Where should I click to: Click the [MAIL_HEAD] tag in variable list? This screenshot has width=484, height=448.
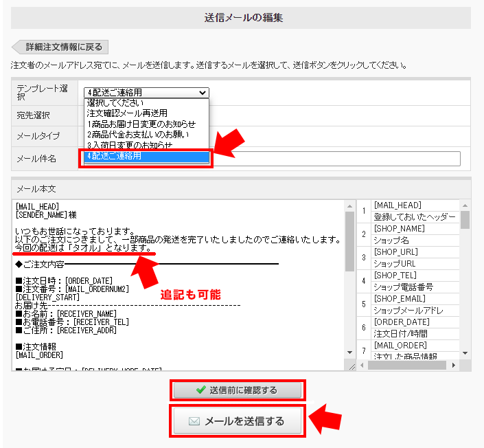click(397, 205)
